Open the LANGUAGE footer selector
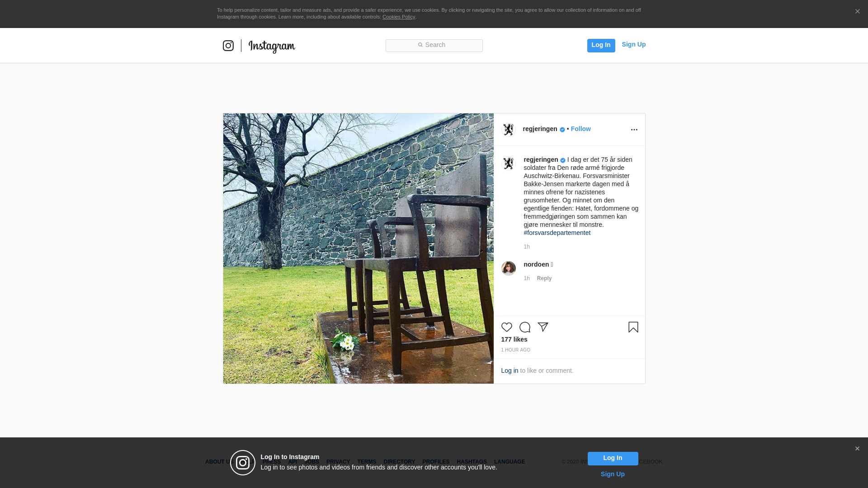The width and height of the screenshot is (868, 488). 509,462
